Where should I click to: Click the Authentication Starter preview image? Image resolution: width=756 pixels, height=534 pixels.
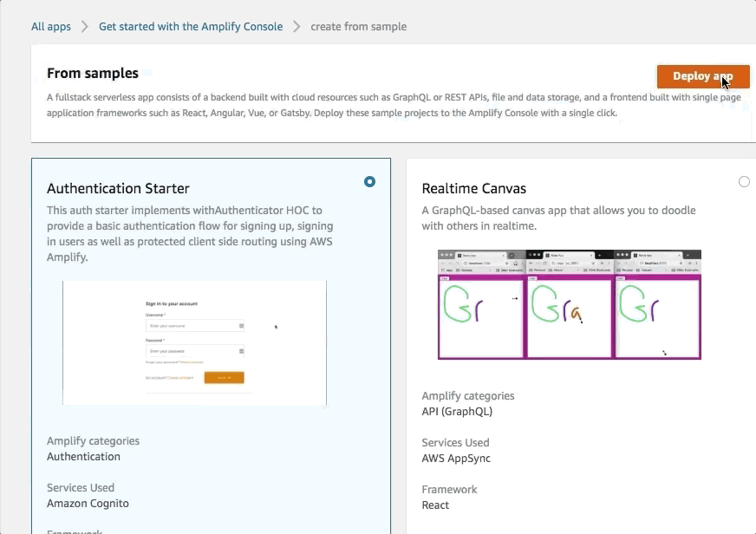[194, 342]
